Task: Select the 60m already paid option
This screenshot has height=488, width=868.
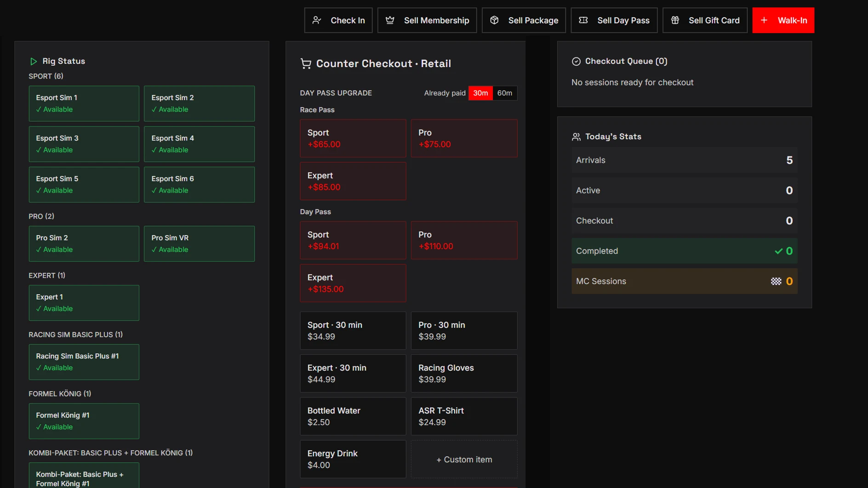Action: point(505,93)
